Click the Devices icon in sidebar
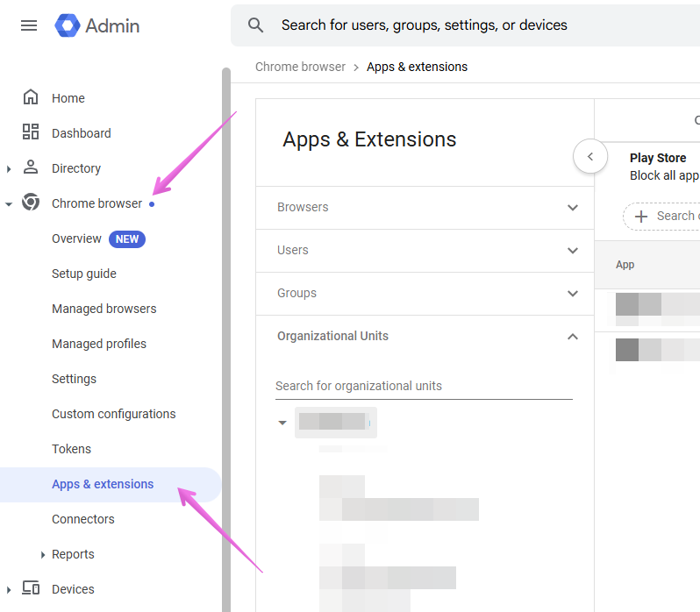 pos(31,588)
